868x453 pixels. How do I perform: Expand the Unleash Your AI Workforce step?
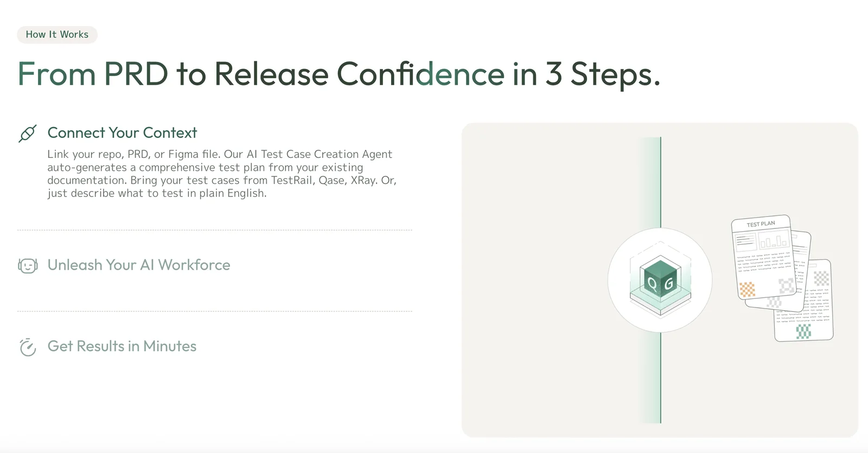pos(139,265)
